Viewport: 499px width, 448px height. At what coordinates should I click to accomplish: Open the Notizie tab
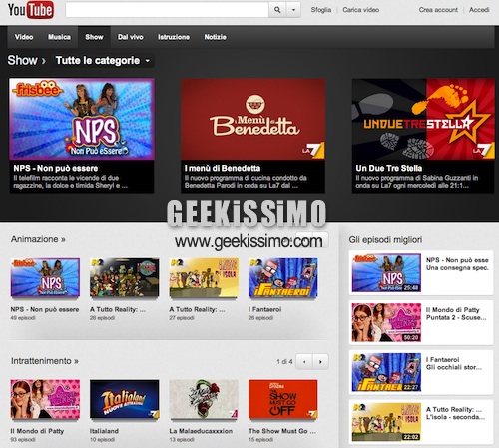pyautogui.click(x=216, y=37)
